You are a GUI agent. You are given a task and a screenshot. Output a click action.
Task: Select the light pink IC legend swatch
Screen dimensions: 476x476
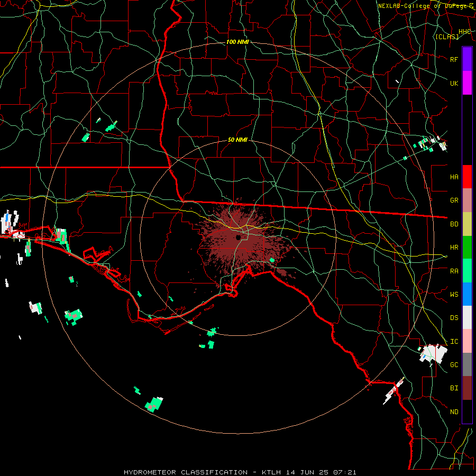click(x=467, y=341)
